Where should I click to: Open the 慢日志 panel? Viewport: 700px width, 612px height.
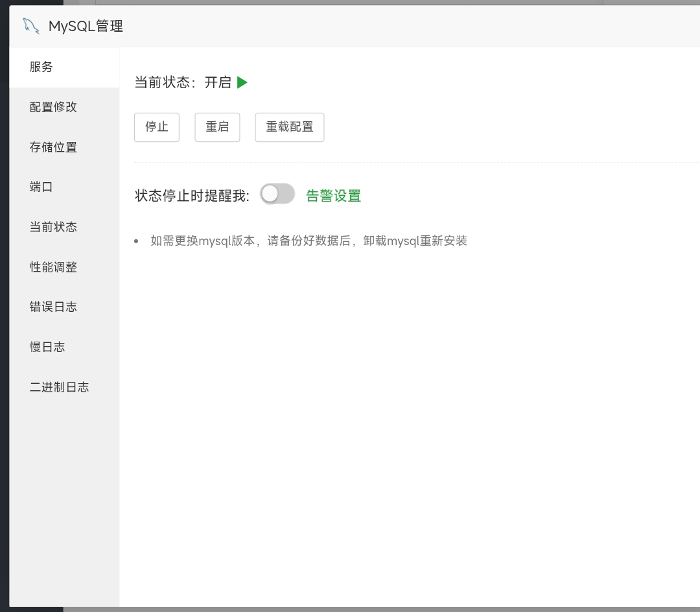tap(47, 347)
